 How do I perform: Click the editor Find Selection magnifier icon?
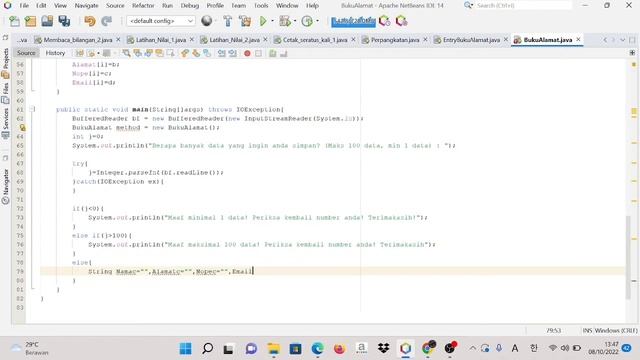pyautogui.click(x=127, y=53)
